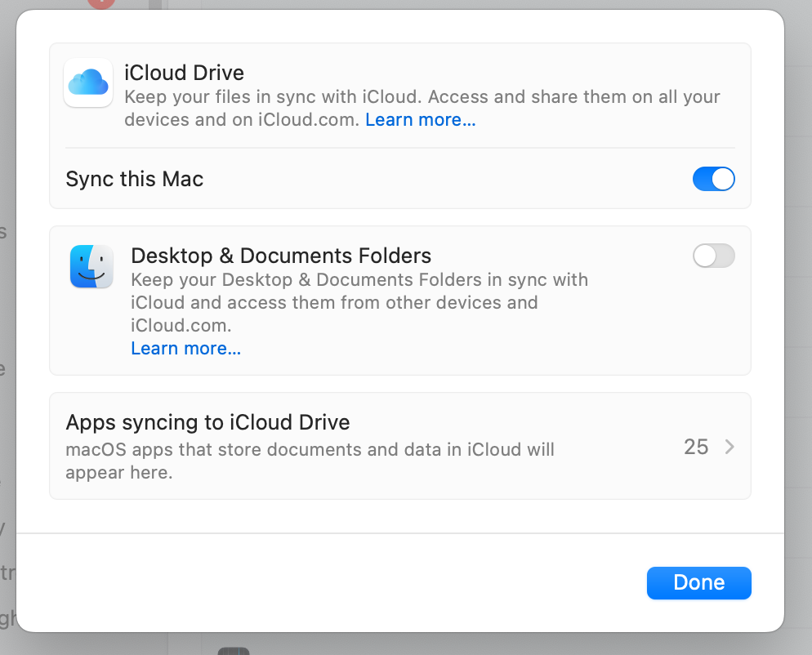The height and width of the screenshot is (655, 812).
Task: Click iCloud.com text above Finder's Learn more
Action: [x=181, y=325]
